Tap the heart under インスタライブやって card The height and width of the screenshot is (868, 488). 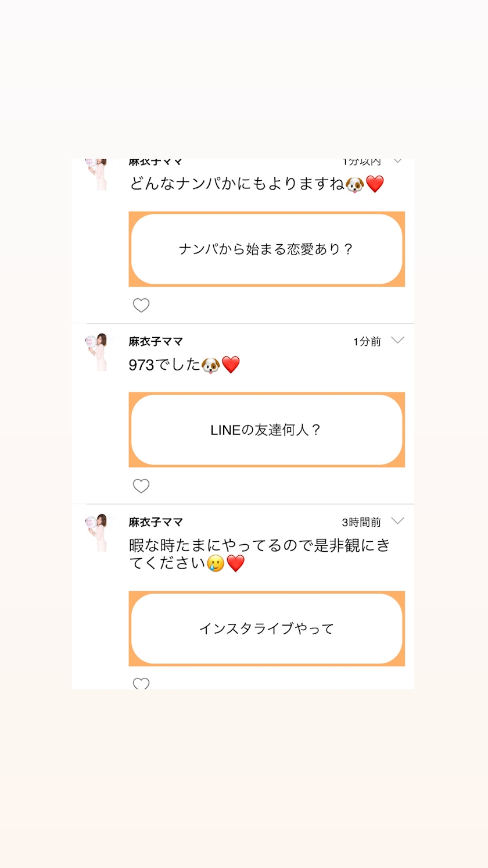point(141,684)
